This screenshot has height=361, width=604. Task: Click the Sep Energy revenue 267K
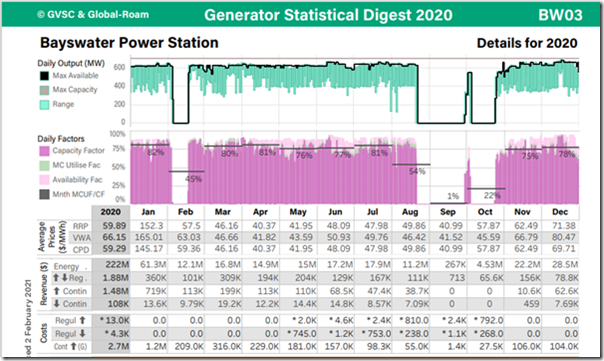(455, 265)
